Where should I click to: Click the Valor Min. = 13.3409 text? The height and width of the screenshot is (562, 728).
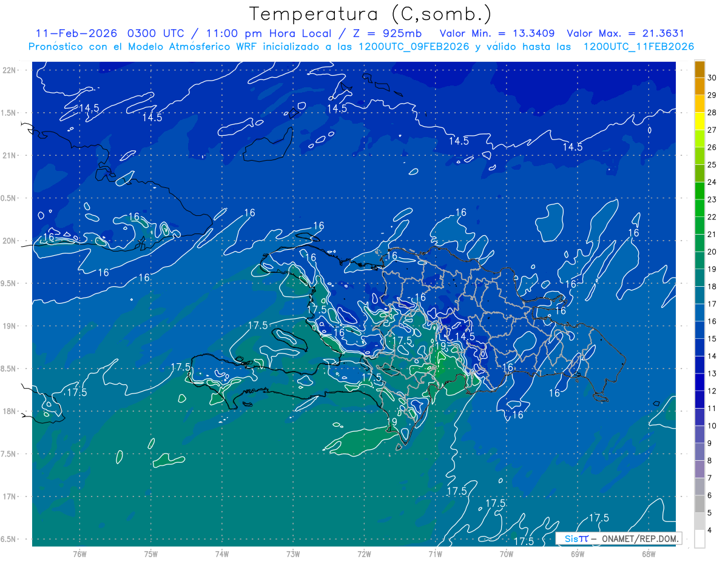497,33
